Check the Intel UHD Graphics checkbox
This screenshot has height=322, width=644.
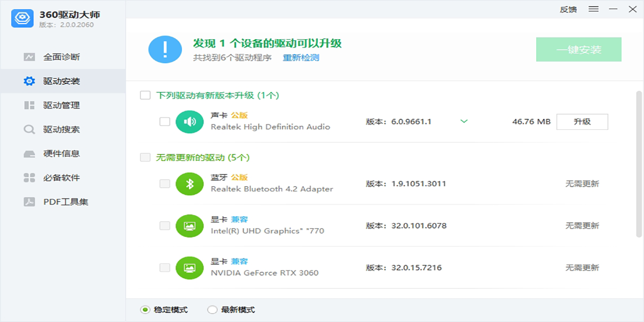coord(165,226)
